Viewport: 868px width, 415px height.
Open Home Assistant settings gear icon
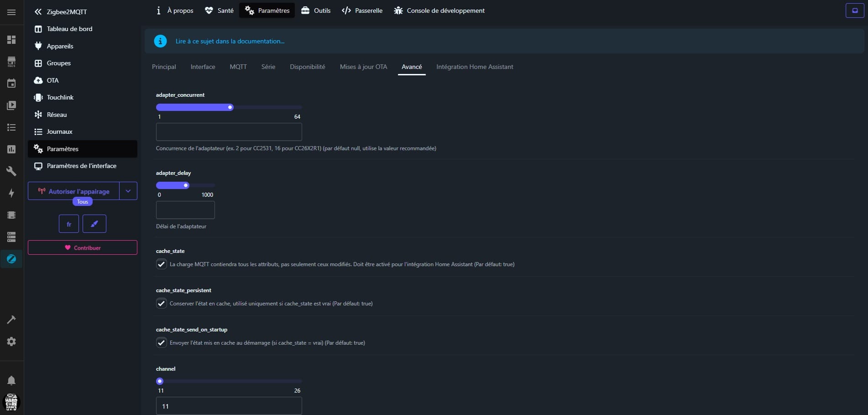point(11,341)
